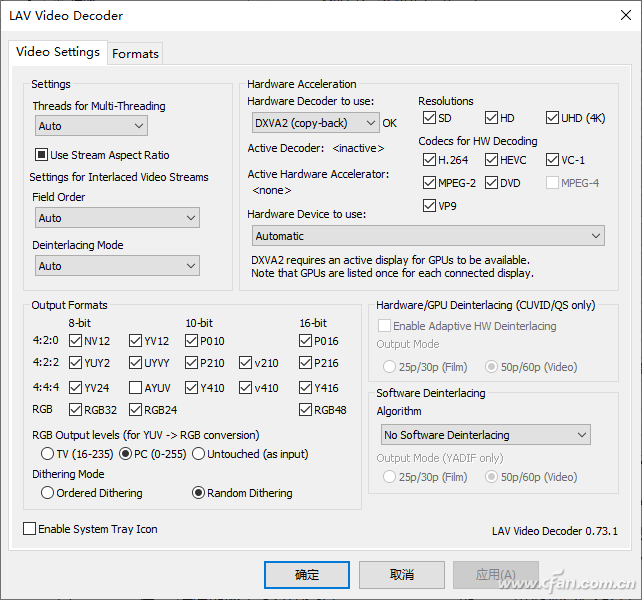Click the 取消 (Cancel) button
Image resolution: width=642 pixels, height=600 pixels.
pyautogui.click(x=402, y=575)
